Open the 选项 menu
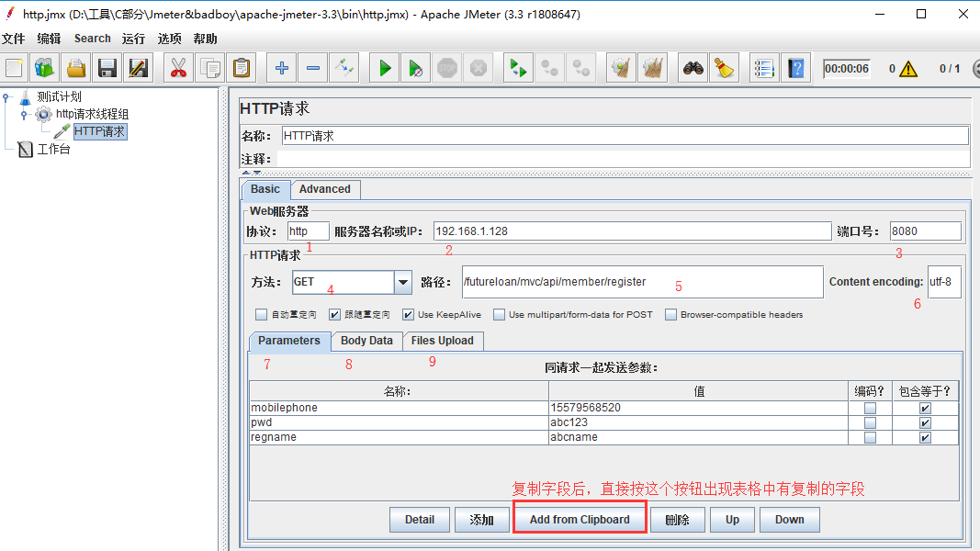Viewport: 980px width, 551px height. [169, 39]
